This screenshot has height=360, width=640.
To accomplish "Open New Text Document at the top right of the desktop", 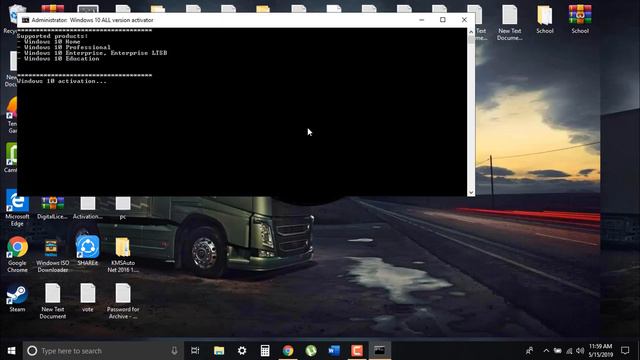I will (x=509, y=23).
